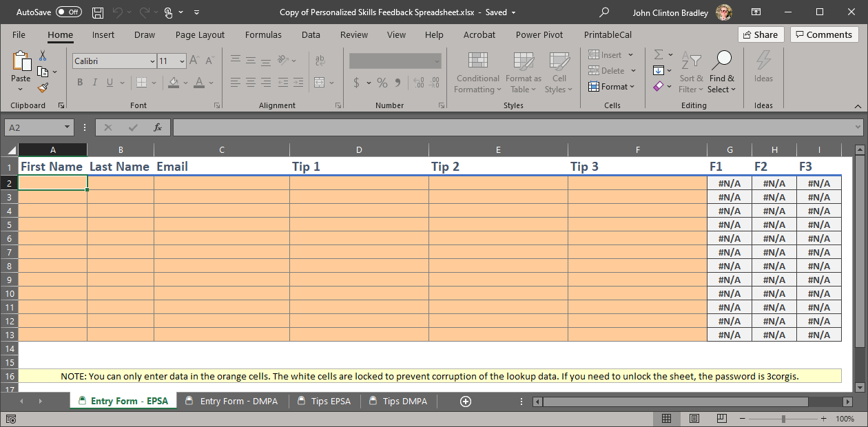Open the Search magnifier in title bar
Viewport: 868px width, 427px height.
(604, 12)
